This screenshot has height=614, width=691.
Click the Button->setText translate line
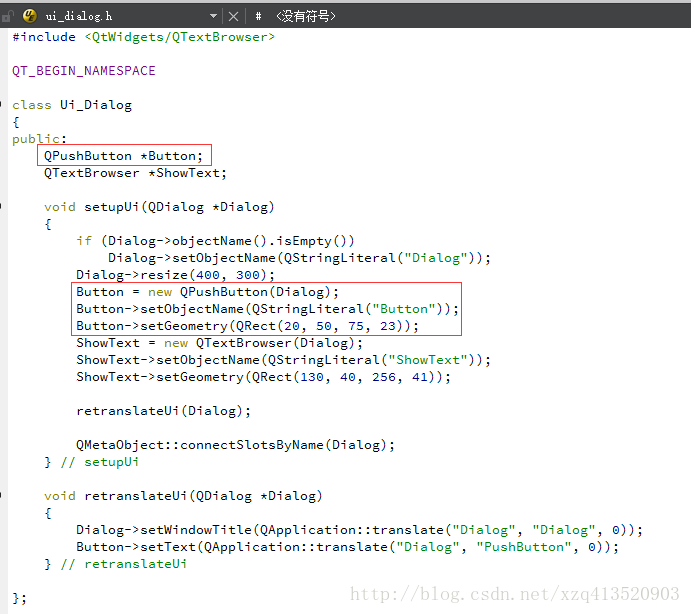[x=348, y=547]
